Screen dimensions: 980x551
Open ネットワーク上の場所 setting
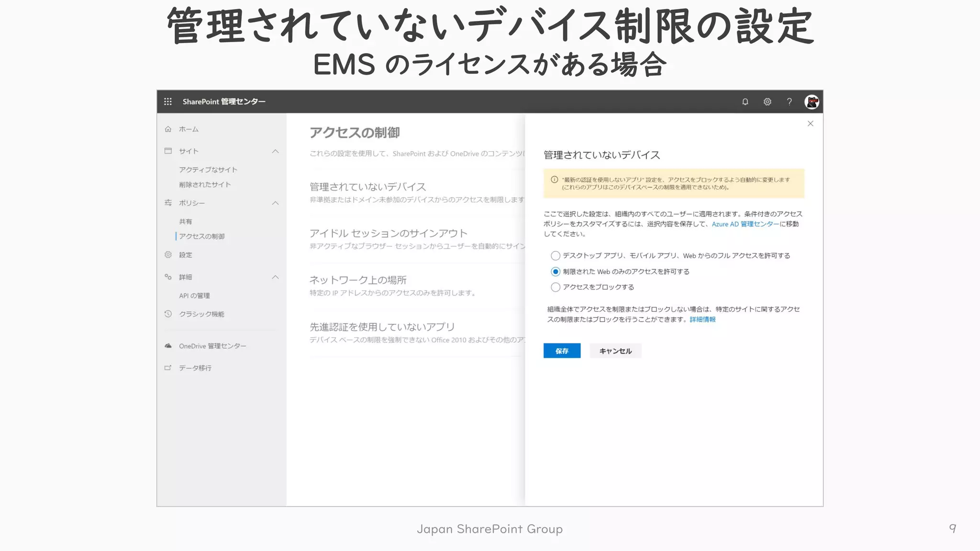[358, 280]
